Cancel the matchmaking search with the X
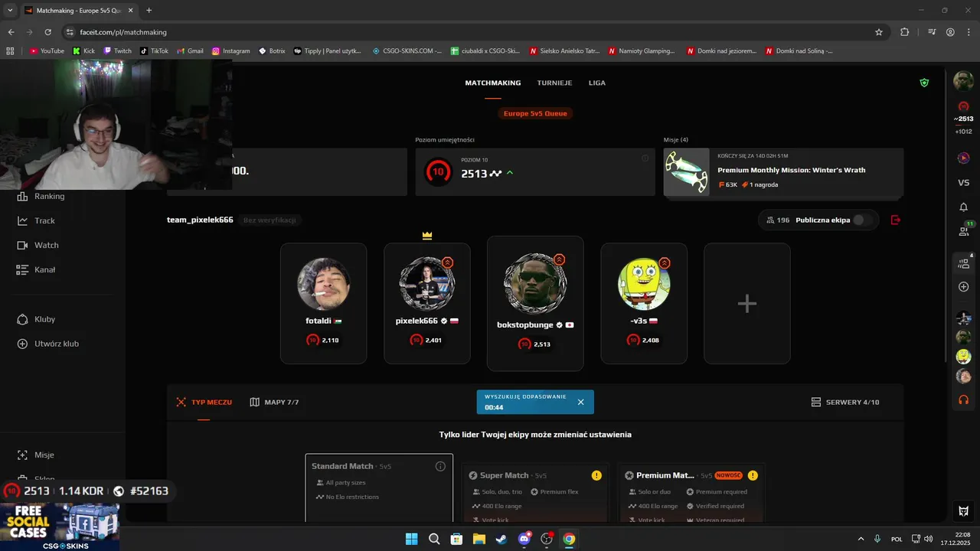Image resolution: width=980 pixels, height=551 pixels. pyautogui.click(x=580, y=402)
